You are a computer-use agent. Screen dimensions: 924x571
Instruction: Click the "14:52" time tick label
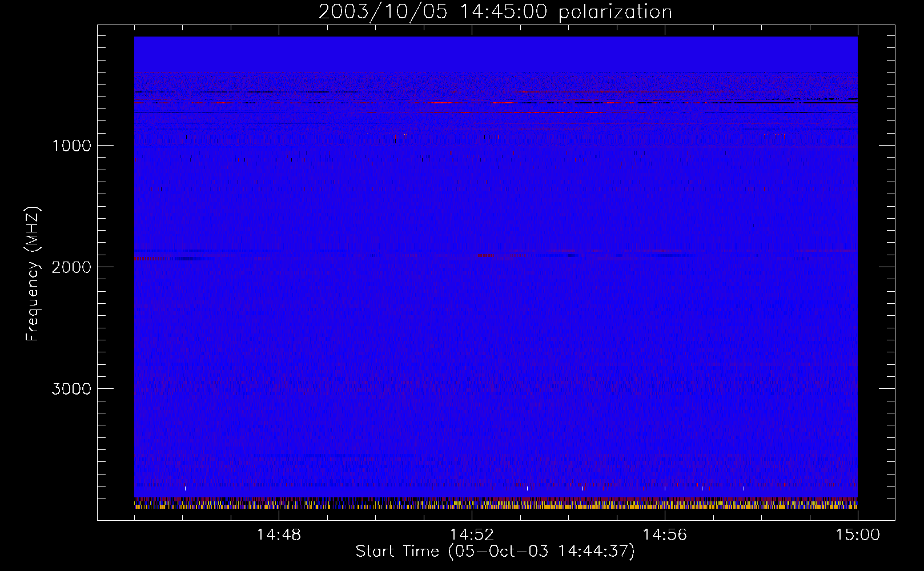click(x=472, y=535)
